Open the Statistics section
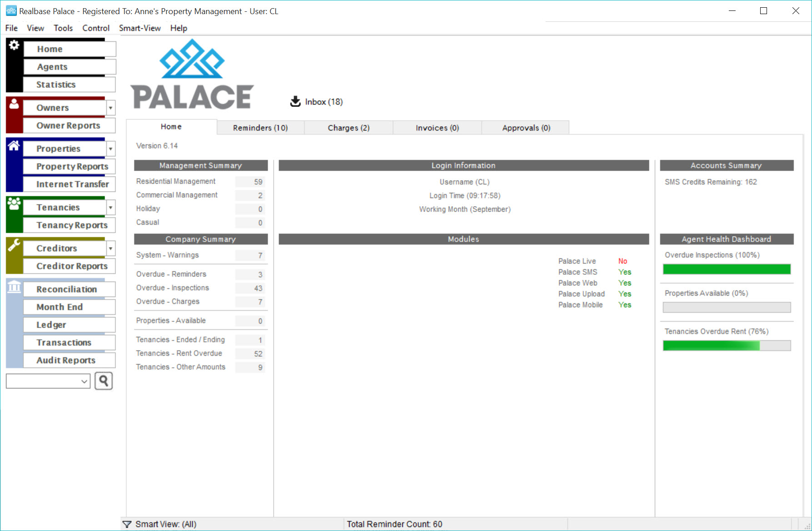Screen dimensions: 812x531 coord(70,85)
